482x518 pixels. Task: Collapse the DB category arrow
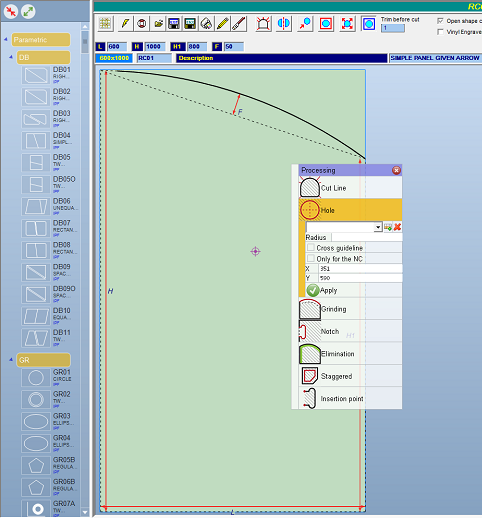coord(11,57)
